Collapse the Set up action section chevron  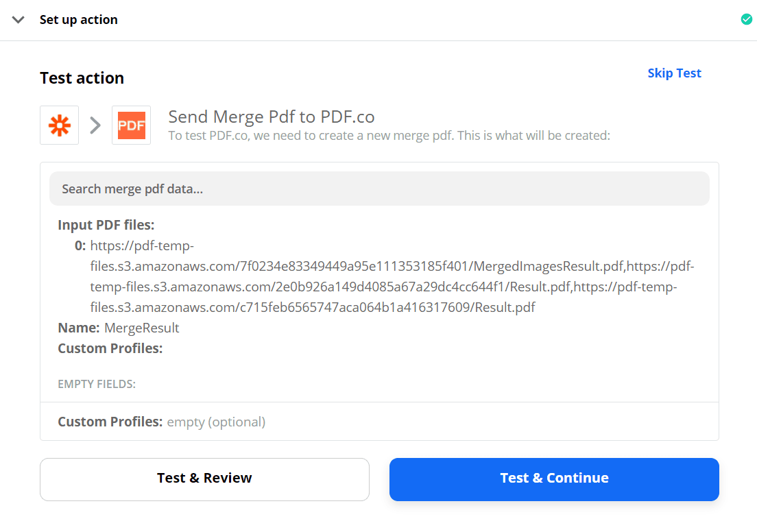[x=19, y=20]
